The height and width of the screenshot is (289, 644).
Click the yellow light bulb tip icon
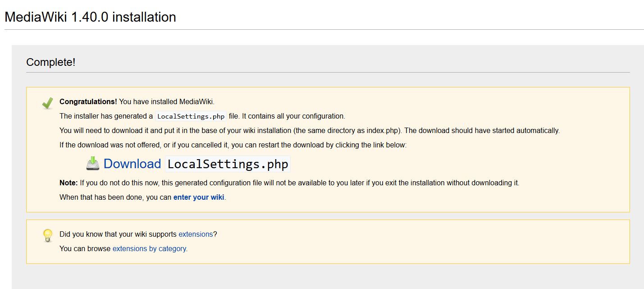coord(47,236)
